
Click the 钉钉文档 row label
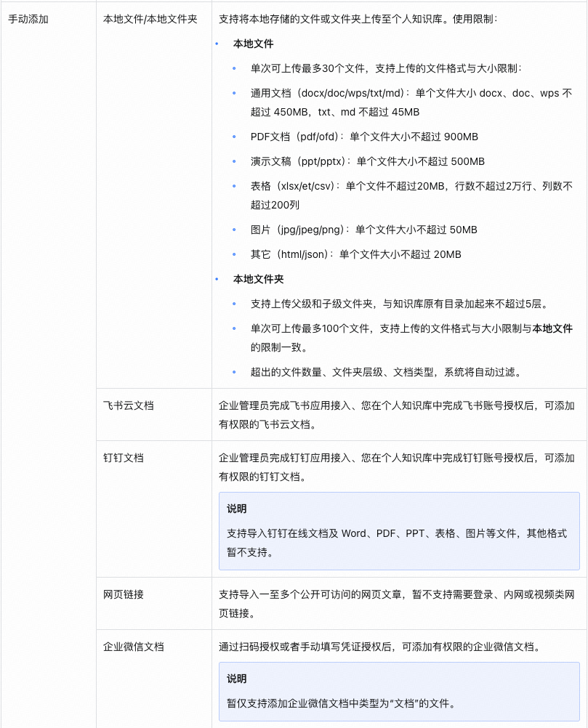tap(123, 458)
